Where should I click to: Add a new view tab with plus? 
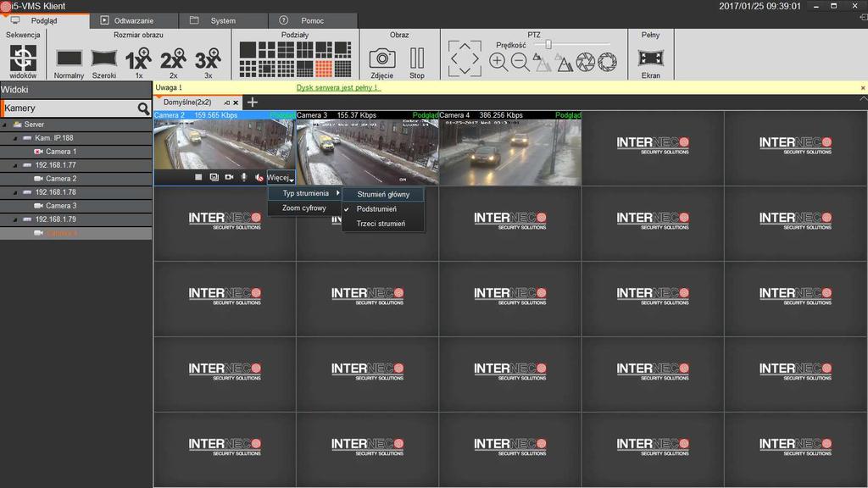(x=253, y=102)
